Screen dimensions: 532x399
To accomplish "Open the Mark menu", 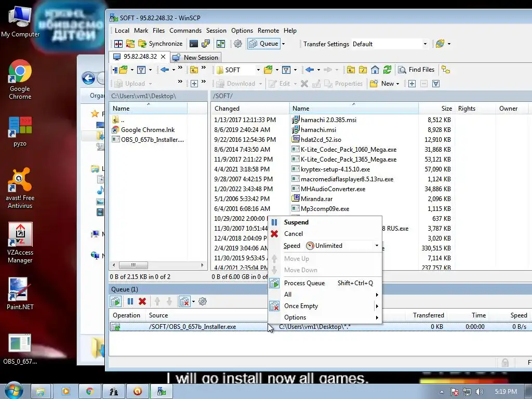I will click(x=141, y=31).
